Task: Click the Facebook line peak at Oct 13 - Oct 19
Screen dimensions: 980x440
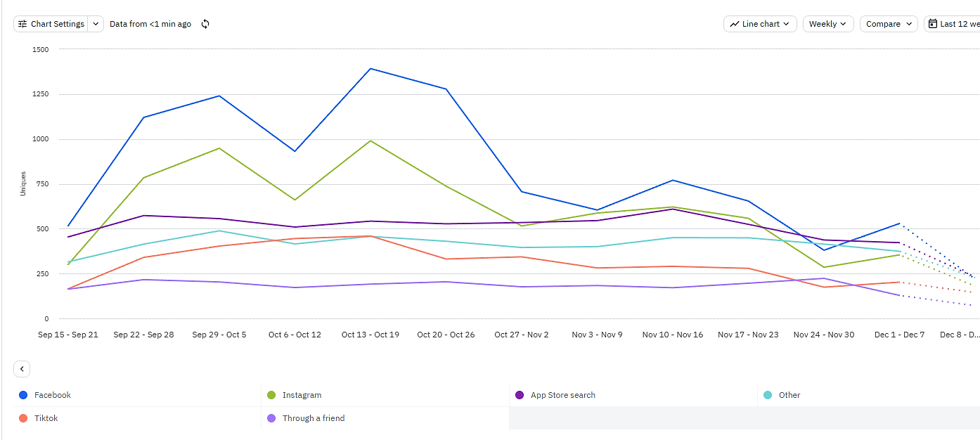Action: click(370, 69)
